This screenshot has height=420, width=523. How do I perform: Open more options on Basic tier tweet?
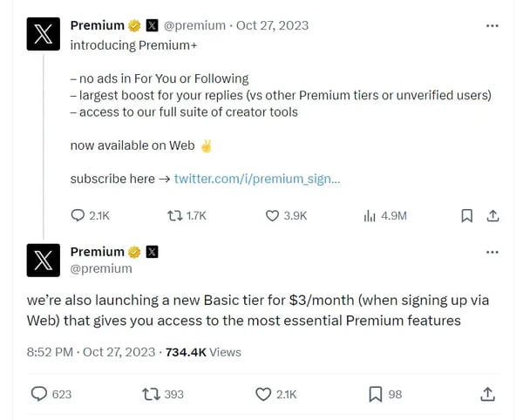[x=492, y=252]
